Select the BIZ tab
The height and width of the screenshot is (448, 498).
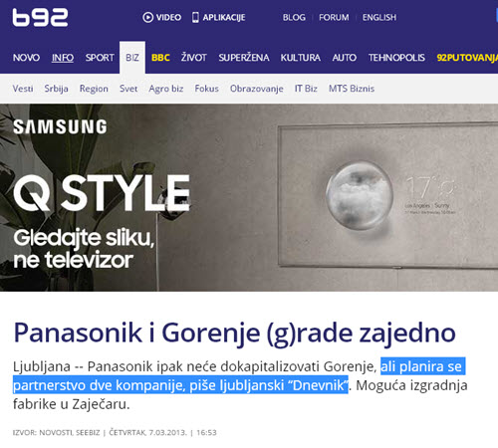pos(132,58)
